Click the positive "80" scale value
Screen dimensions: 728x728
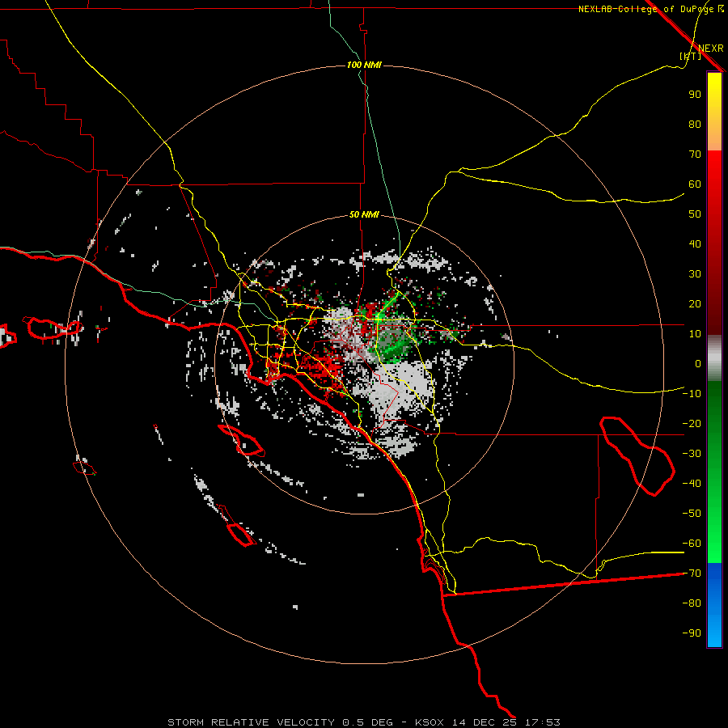click(x=695, y=124)
